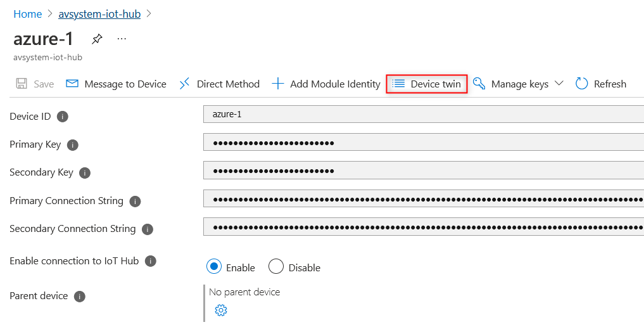The image size is (644, 334).
Task: Click the Direct Method icon
Action: click(184, 84)
